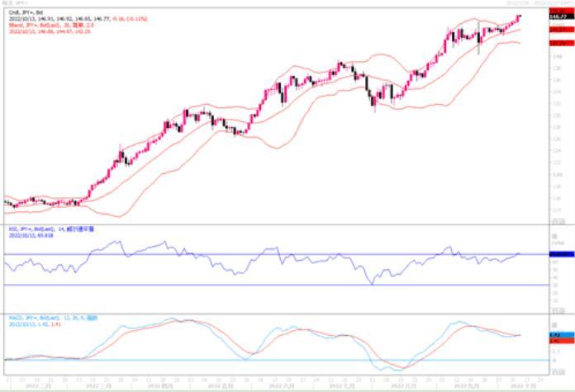Select the dark blue RSI value tag
Screen dimensions: 575x392
point(562,254)
